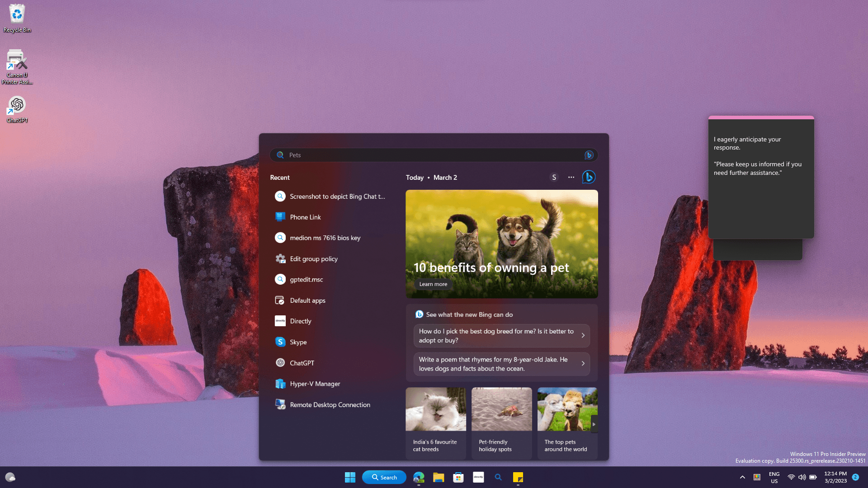The width and height of the screenshot is (868, 488).
Task: Click the blue magnifier app on the taskbar
Action: coord(498,477)
